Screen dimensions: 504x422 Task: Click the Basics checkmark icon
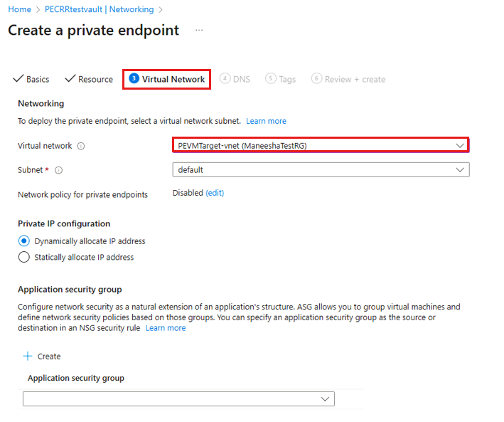[x=18, y=78]
